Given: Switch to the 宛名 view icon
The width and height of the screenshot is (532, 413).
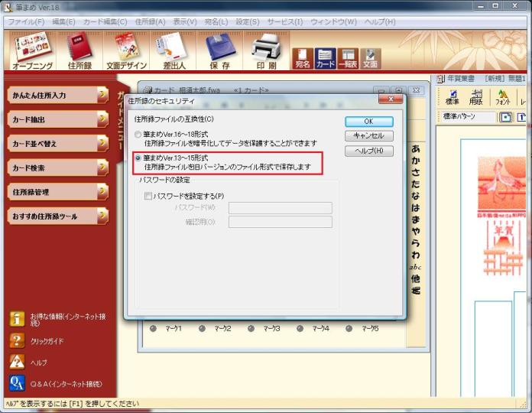Looking at the screenshot, I should point(303,58).
